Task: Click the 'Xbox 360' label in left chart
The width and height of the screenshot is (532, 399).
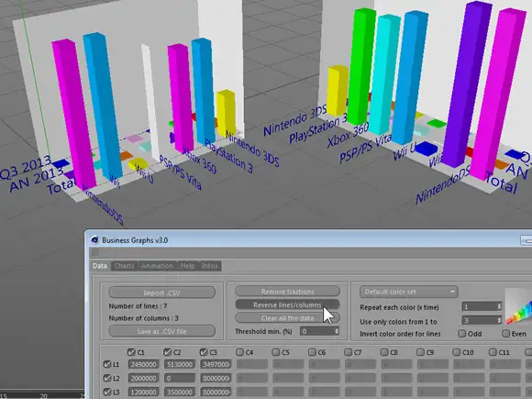Action: 199,161
